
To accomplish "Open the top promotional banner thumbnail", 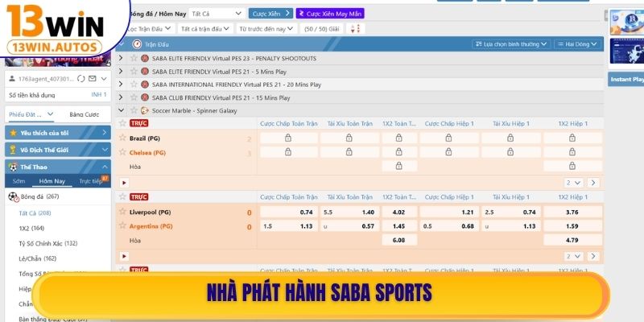I will [x=626, y=23].
